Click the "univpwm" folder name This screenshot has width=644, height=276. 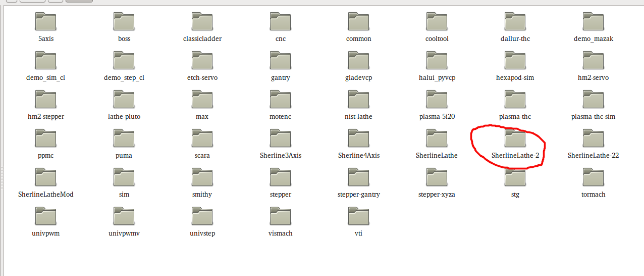(45, 233)
